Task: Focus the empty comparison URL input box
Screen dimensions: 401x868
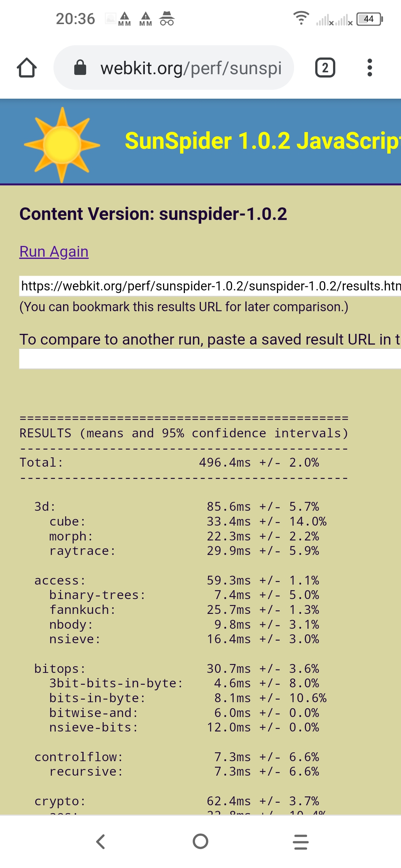Action: click(x=210, y=359)
